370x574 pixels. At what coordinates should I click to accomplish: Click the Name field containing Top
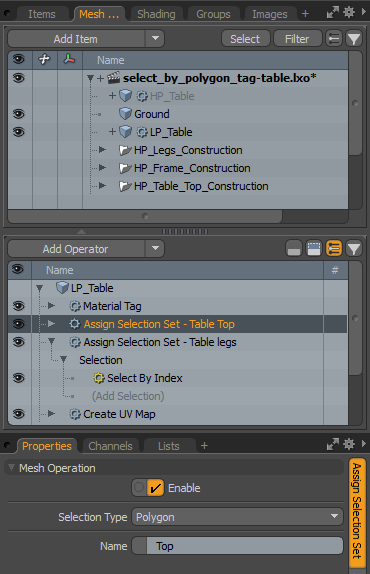point(237,546)
